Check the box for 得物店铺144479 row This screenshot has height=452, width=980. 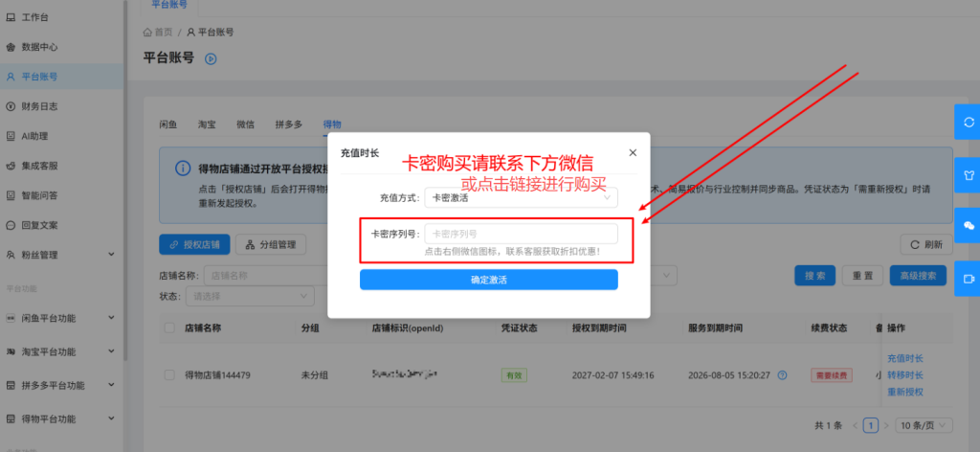[x=169, y=375]
